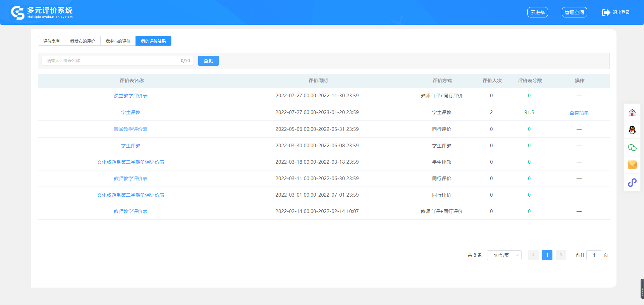Open the QQ penguin contact icon
The width and height of the screenshot is (644, 305).
(x=632, y=130)
